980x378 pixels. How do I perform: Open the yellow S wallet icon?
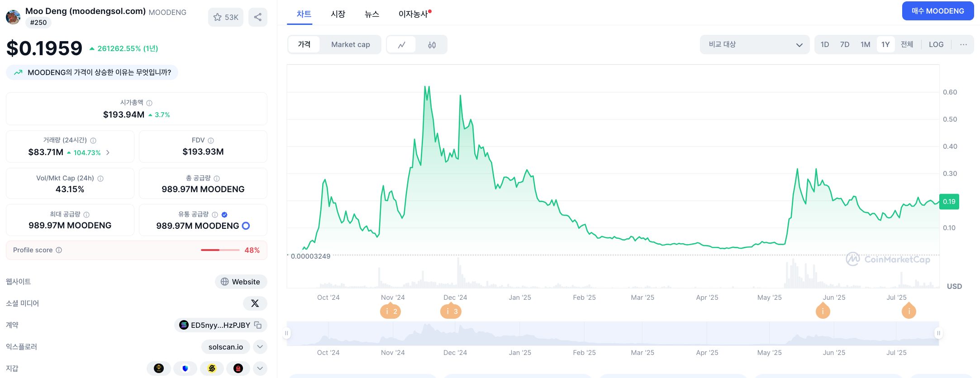[x=212, y=369]
